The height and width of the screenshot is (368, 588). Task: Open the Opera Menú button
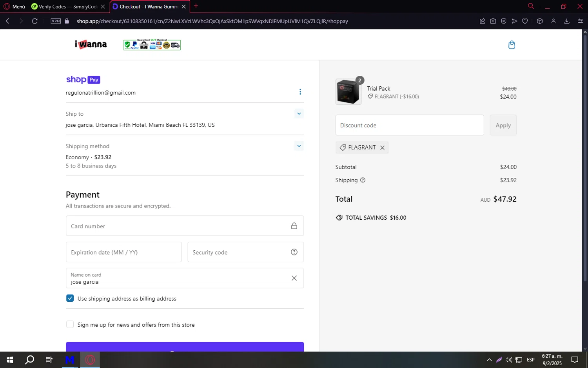click(x=15, y=7)
